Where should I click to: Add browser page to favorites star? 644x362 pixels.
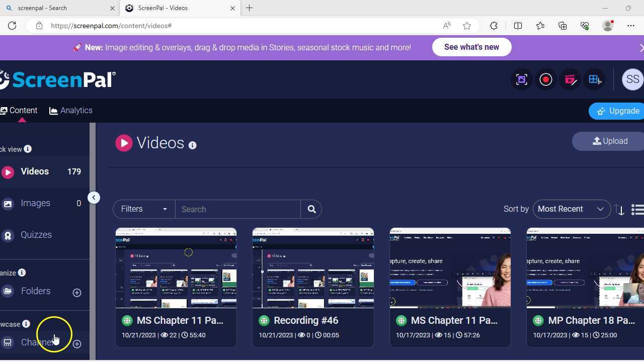click(467, 26)
